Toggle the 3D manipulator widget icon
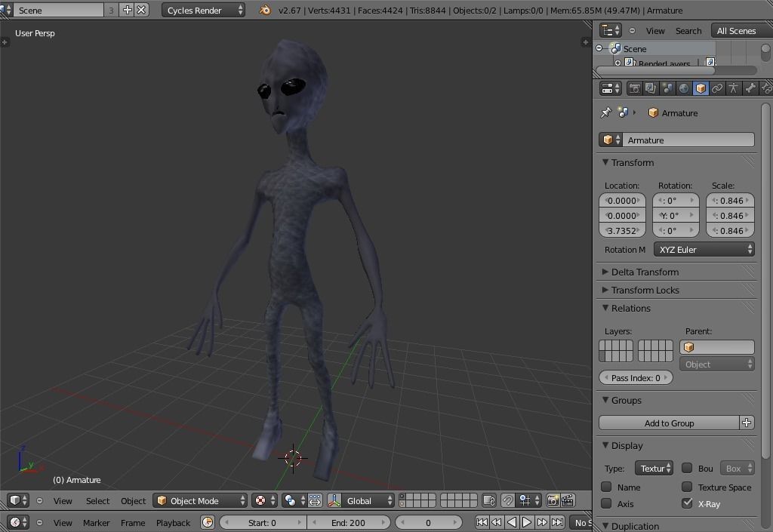This screenshot has width=773, height=532. (x=334, y=500)
